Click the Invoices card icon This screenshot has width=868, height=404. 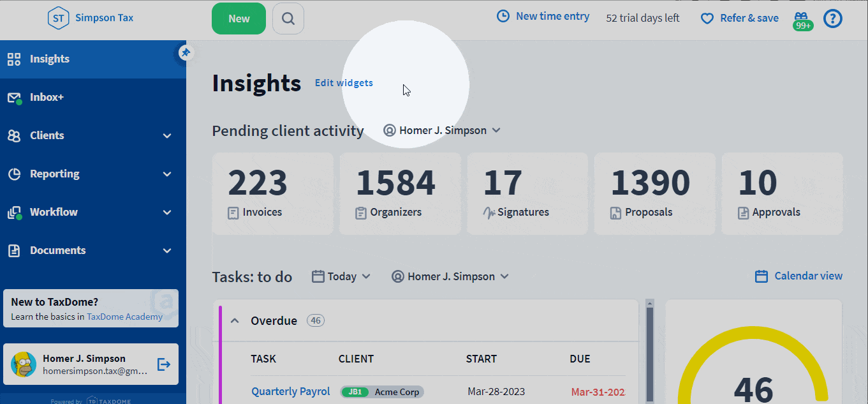pos(233,213)
